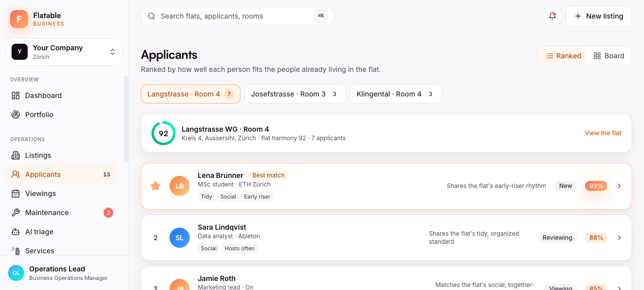
Task: Click the search magnifier icon
Action: [x=151, y=16]
